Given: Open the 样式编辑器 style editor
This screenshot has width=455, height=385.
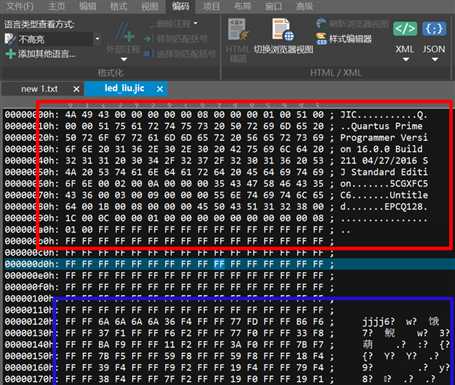Looking at the screenshot, I should [x=343, y=39].
